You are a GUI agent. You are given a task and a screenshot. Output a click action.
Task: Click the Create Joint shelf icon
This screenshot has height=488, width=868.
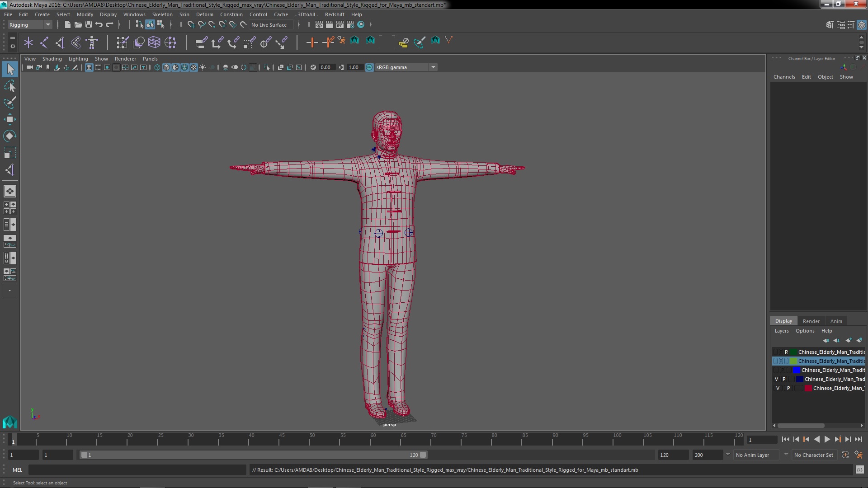point(44,42)
